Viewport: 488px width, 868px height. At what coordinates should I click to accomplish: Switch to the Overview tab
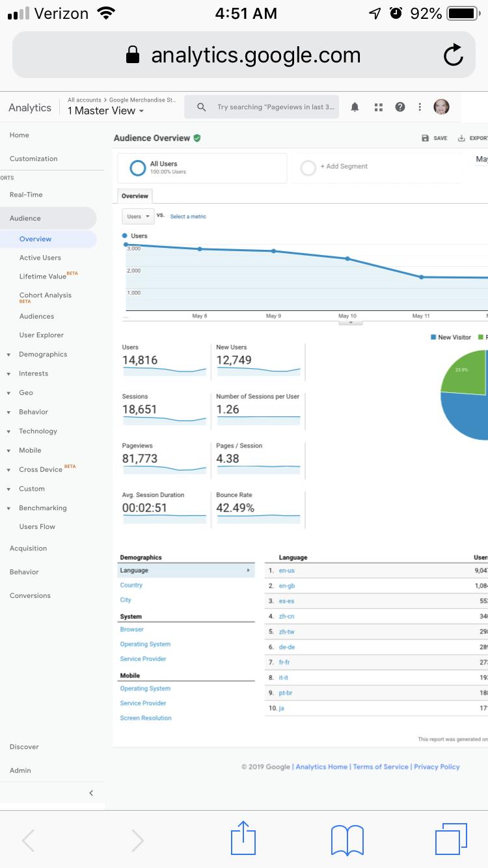[135, 196]
